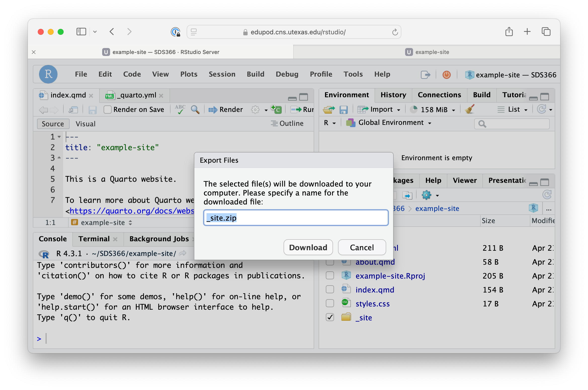Click the insert code chunk icon
This screenshot has height=390, width=588.
(x=276, y=109)
